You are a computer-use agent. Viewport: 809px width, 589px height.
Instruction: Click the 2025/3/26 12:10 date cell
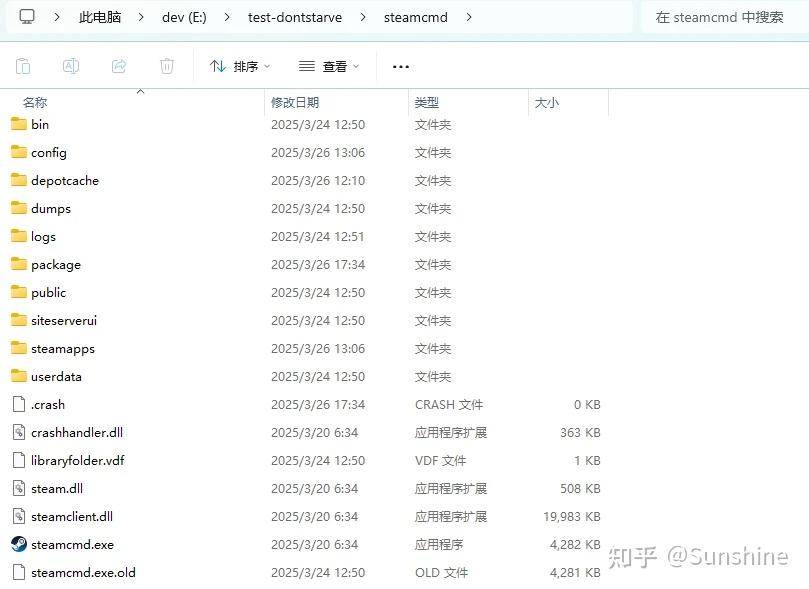(x=318, y=181)
